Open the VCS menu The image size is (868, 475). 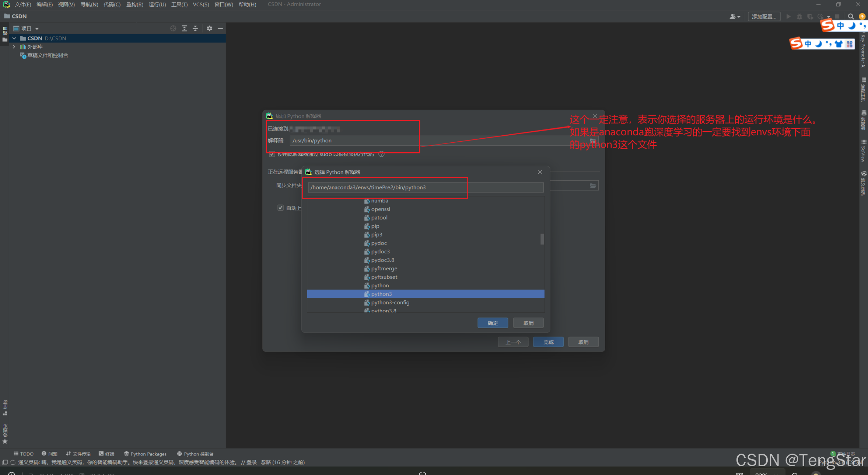[x=201, y=4]
